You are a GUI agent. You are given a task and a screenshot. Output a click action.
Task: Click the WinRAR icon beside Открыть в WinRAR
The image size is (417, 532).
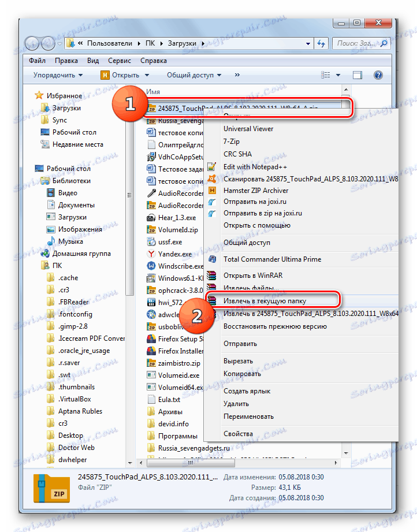coord(212,275)
